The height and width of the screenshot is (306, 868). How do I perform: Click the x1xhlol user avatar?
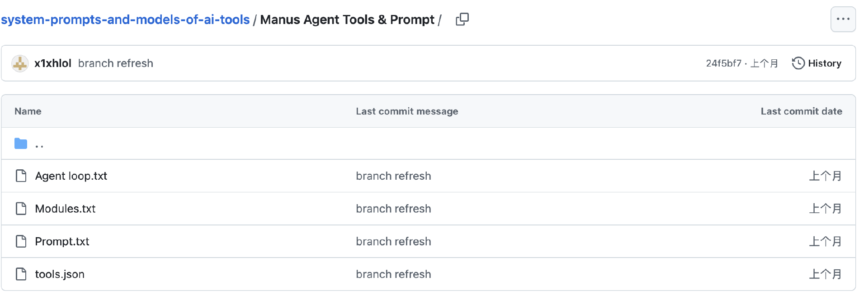tap(20, 63)
